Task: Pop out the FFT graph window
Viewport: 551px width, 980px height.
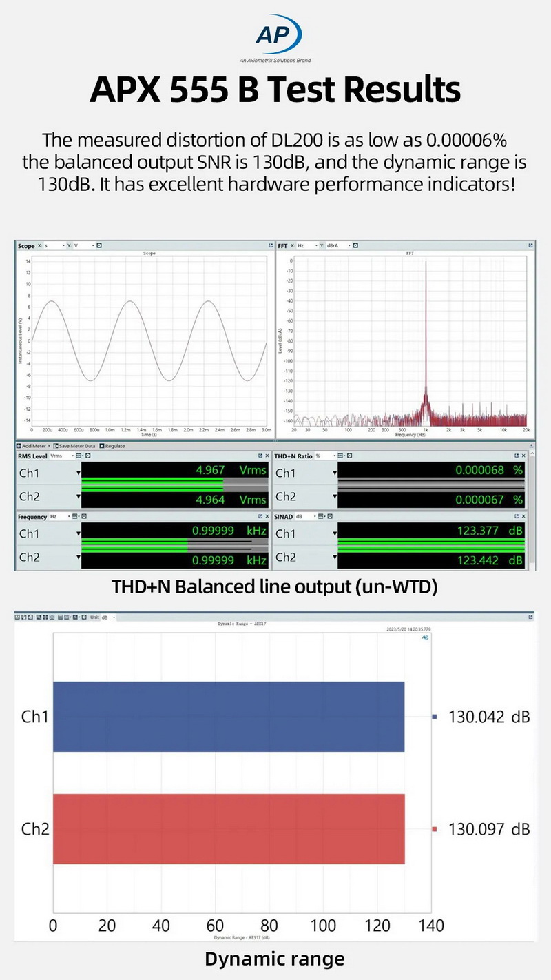Action: [x=532, y=245]
